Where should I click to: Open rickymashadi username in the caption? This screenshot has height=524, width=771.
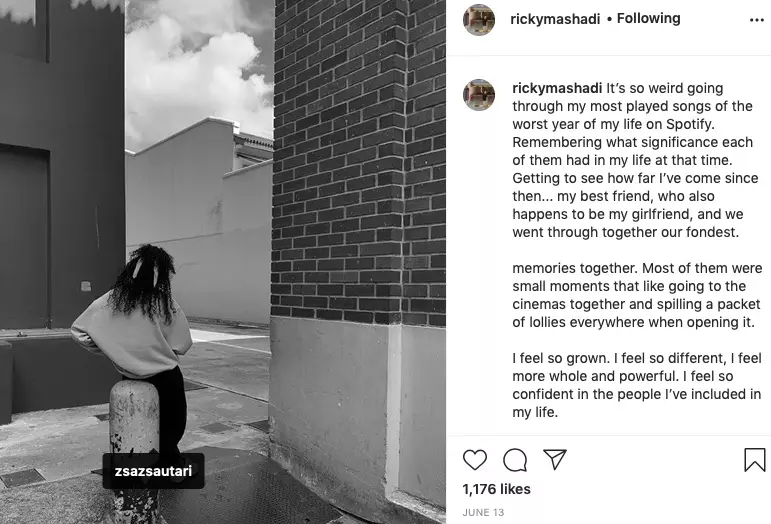(557, 88)
